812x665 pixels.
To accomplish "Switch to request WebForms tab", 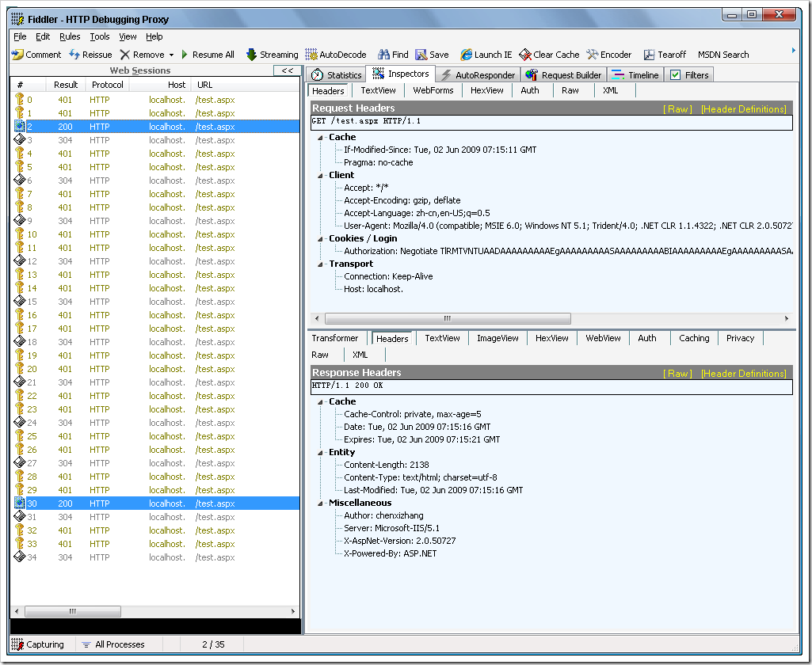I will pyautogui.click(x=433, y=90).
